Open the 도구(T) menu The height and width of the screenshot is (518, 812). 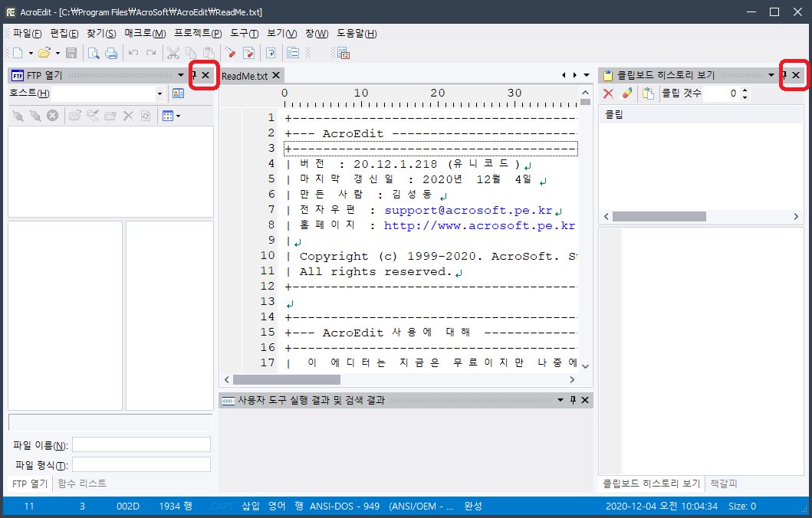pos(244,34)
